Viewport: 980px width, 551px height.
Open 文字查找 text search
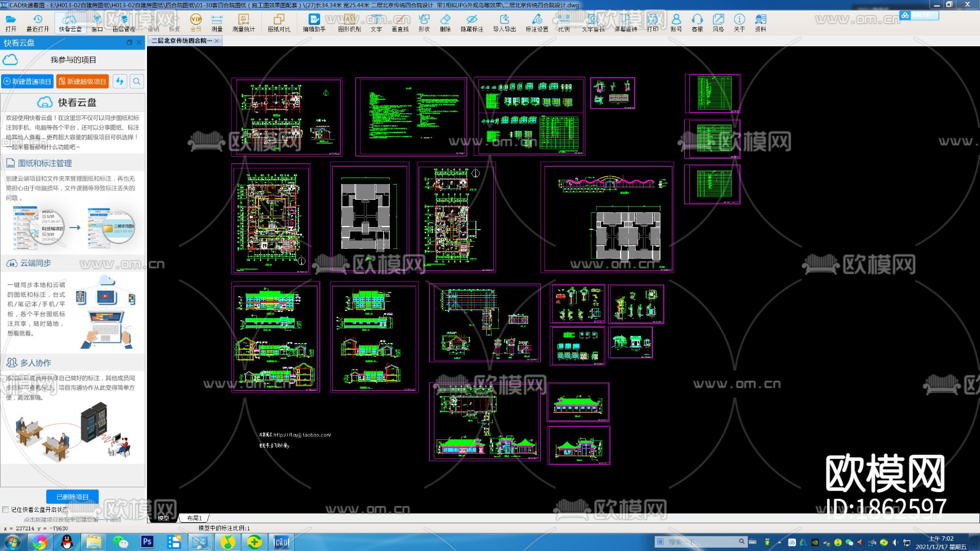[x=593, y=23]
